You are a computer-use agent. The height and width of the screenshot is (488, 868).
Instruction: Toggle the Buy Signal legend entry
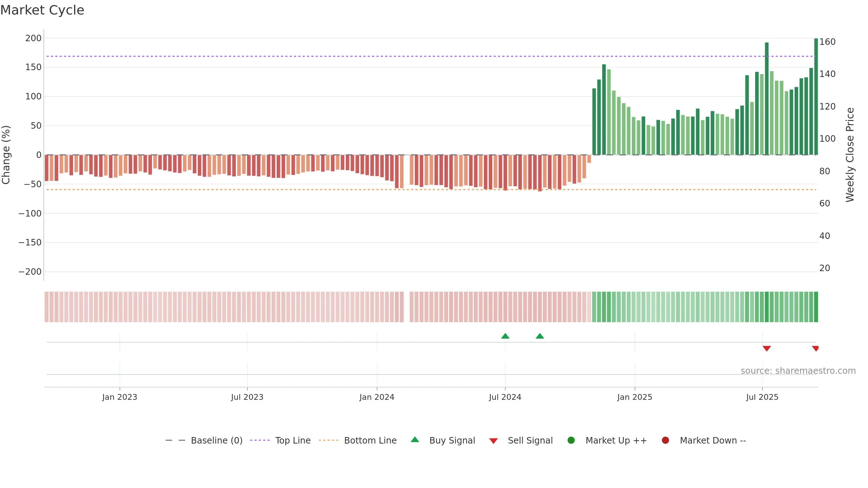pos(443,440)
